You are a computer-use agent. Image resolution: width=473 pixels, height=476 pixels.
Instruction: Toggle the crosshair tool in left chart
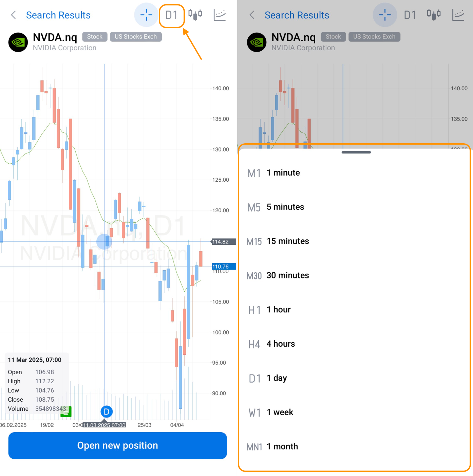(146, 15)
